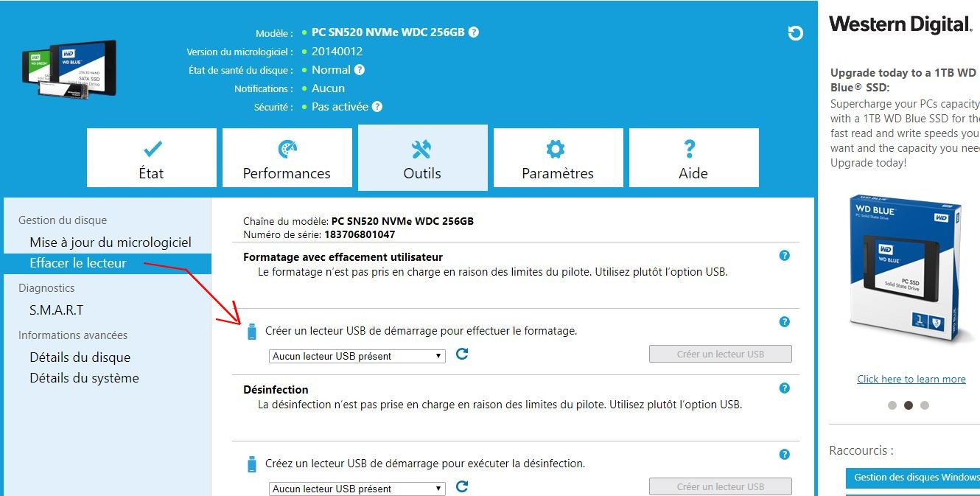Open help for Formatage avec effacement utilisateur
Image resolution: width=980 pixels, height=496 pixels.
point(784,256)
